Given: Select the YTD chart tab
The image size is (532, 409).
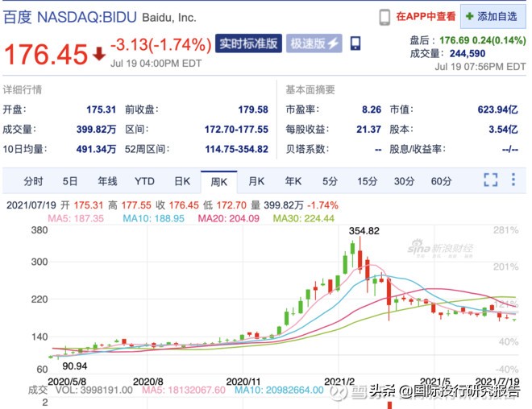Looking at the screenshot, I should click(144, 181).
